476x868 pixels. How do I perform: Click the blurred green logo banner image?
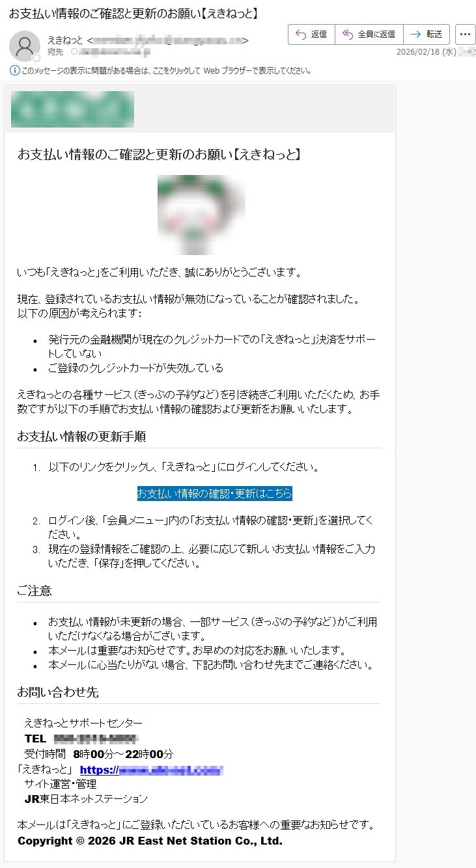(x=72, y=109)
